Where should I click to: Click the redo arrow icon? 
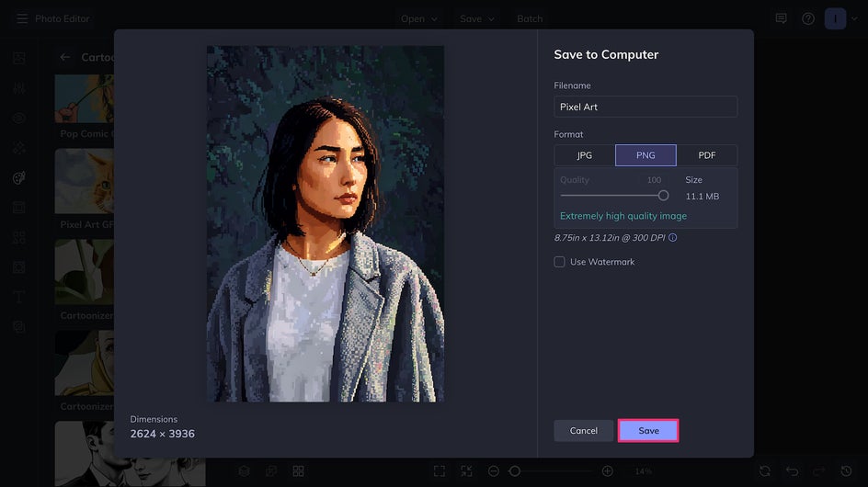tap(819, 471)
